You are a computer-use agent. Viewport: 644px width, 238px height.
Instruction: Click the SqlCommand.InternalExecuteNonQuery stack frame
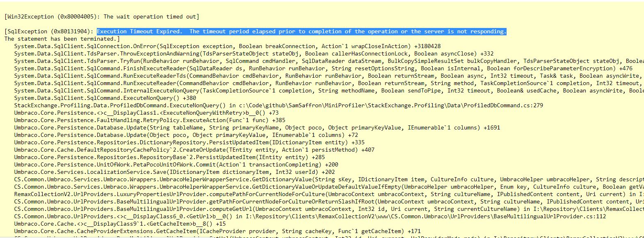[x=329, y=91]
